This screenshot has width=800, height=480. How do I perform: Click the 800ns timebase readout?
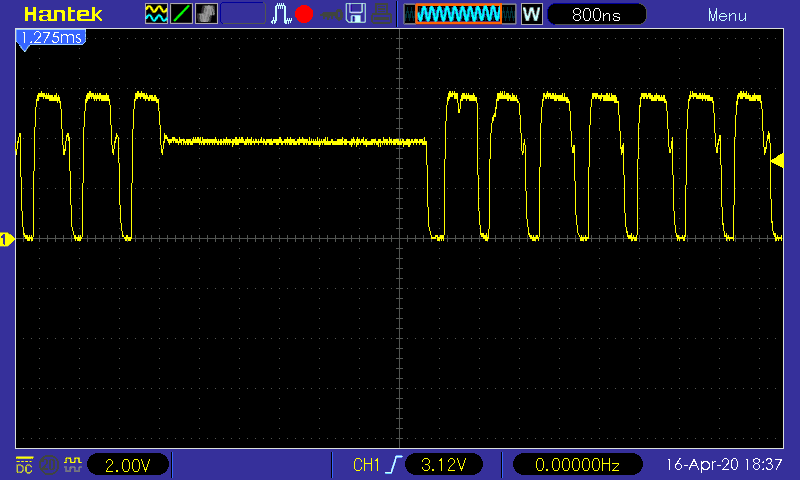tap(596, 14)
